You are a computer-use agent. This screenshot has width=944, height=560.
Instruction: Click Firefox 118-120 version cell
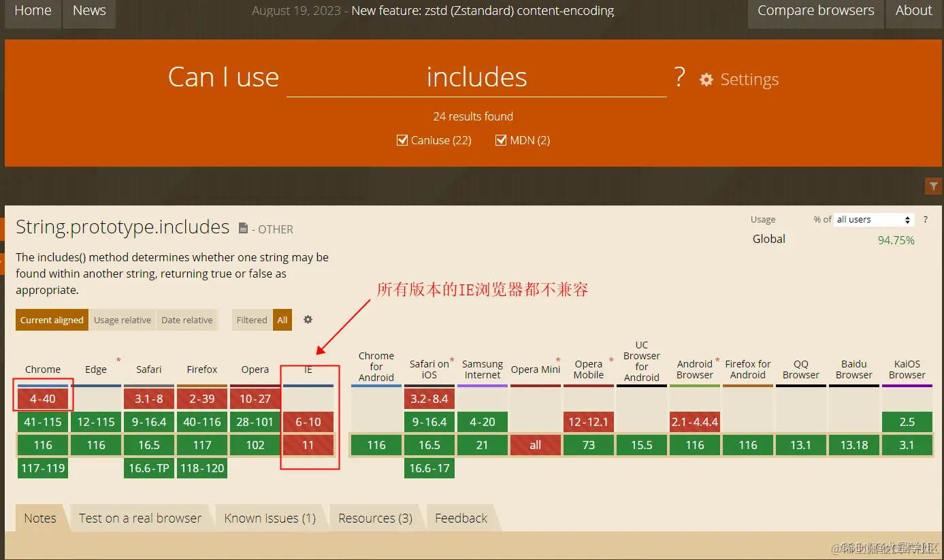tap(202, 468)
